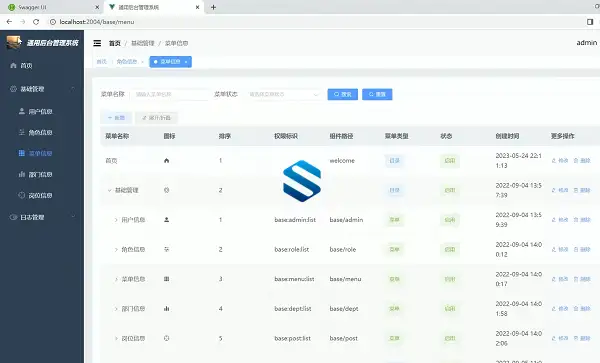Click 首页 in the breadcrumb
The image size is (600, 363).
114,43
